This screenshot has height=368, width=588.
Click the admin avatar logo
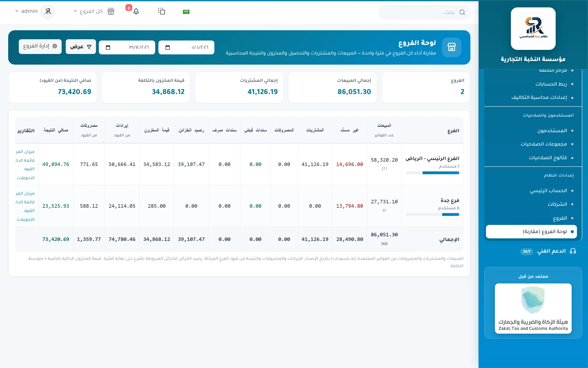(48, 11)
